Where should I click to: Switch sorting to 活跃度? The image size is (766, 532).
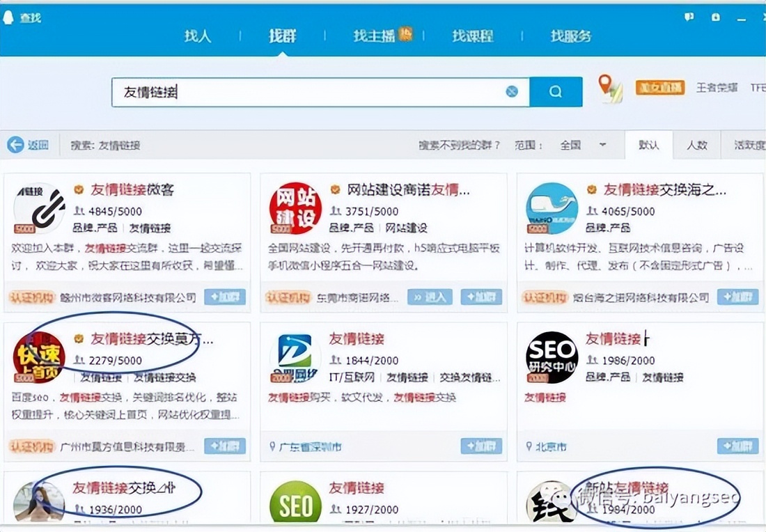[x=751, y=145]
